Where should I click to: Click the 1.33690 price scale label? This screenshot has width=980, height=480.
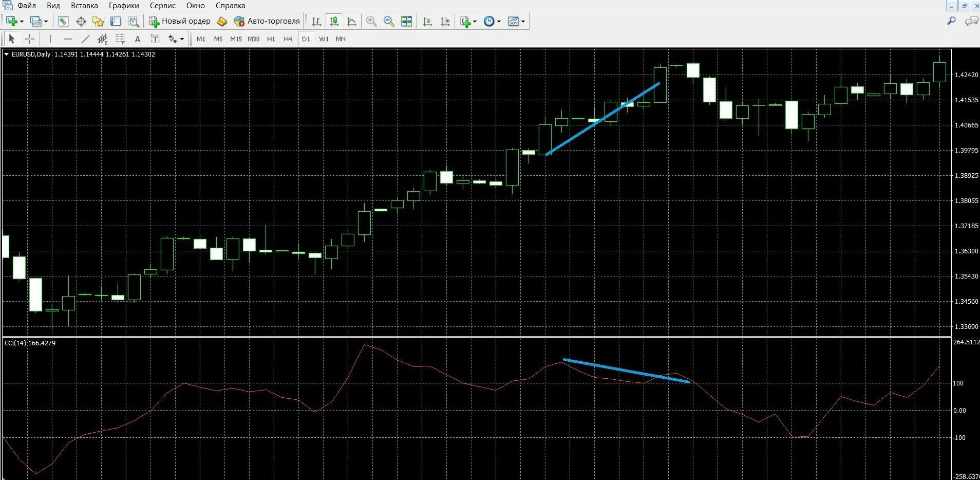click(x=966, y=326)
